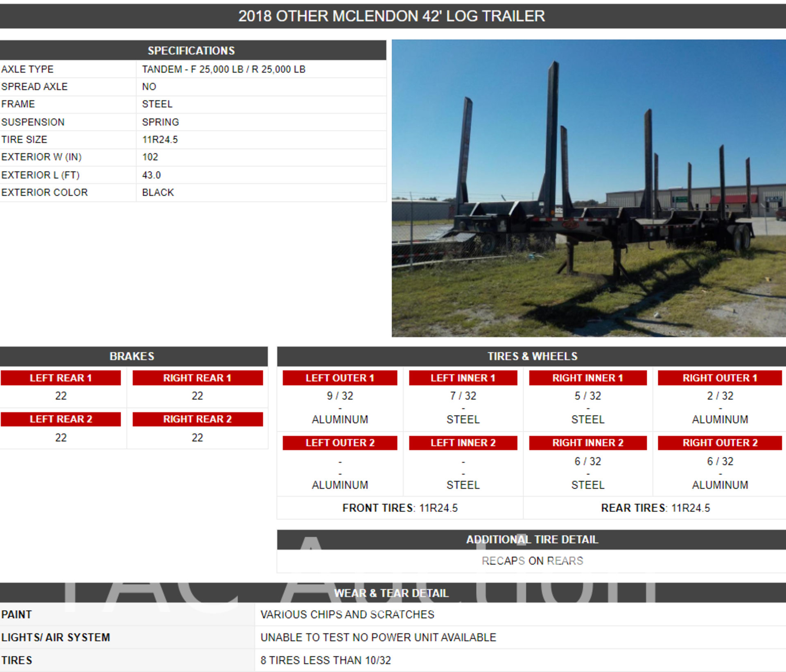This screenshot has height=672, width=786.
Task: Click the LEFT REAR 1 brake label
Action: pyautogui.click(x=61, y=378)
